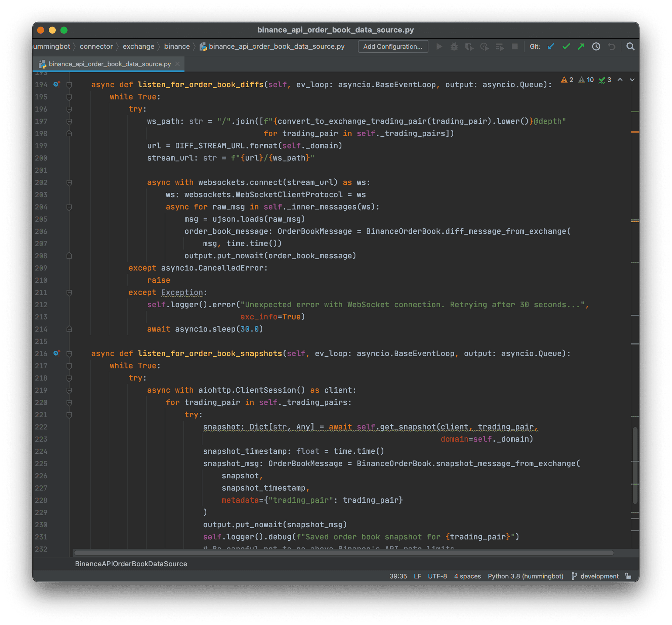This screenshot has width=672, height=625.
Task: Click the orange warnings indicator showing 2
Action: coord(567,80)
